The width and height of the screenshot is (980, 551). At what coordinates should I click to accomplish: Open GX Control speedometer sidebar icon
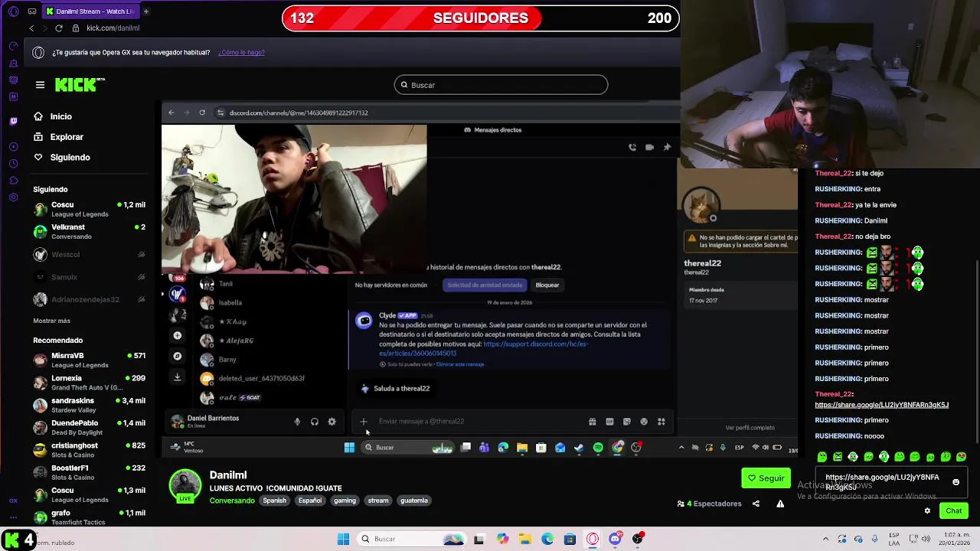tap(13, 46)
